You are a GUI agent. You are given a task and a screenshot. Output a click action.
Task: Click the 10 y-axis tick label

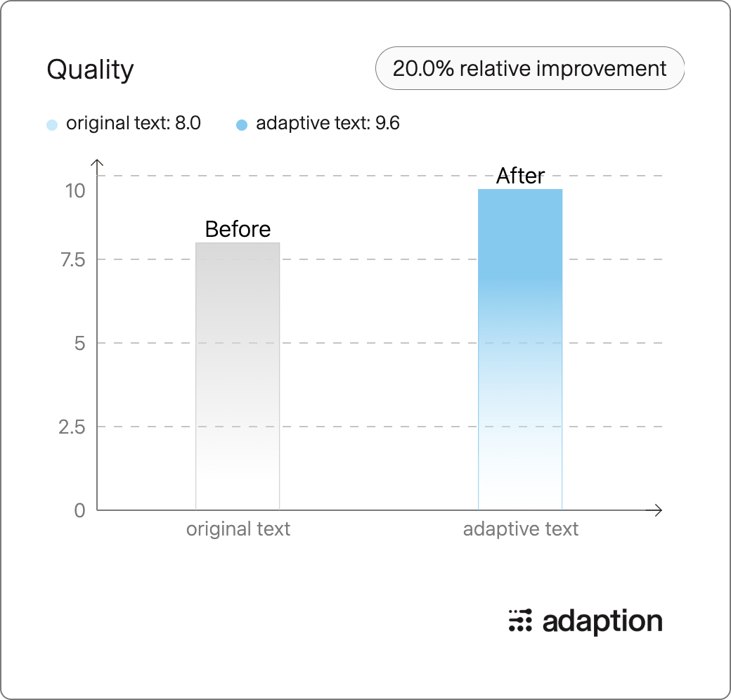(x=75, y=190)
